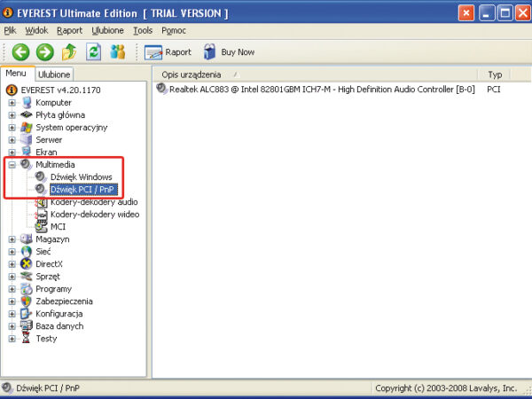This screenshot has width=532, height=399.
Task: Click the Up level arrow icon
Action: coord(69,52)
